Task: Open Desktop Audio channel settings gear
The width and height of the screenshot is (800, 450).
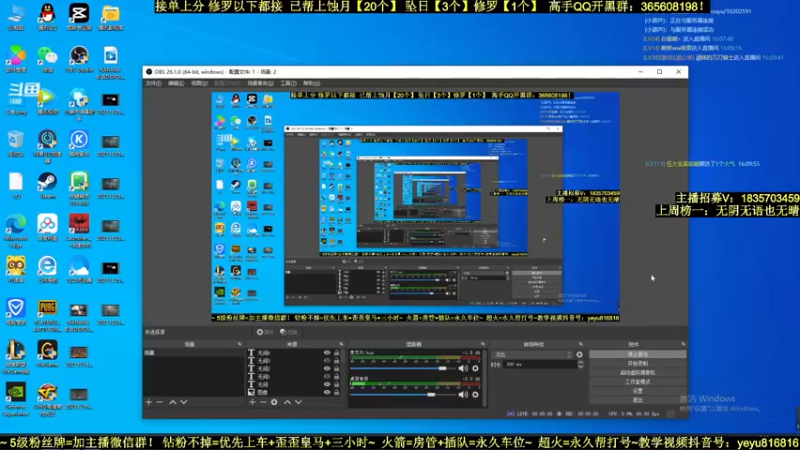Action: tap(476, 394)
